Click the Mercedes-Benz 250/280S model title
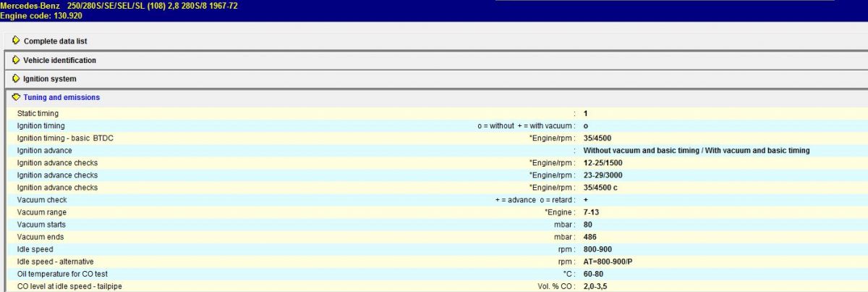 pyautogui.click(x=119, y=6)
